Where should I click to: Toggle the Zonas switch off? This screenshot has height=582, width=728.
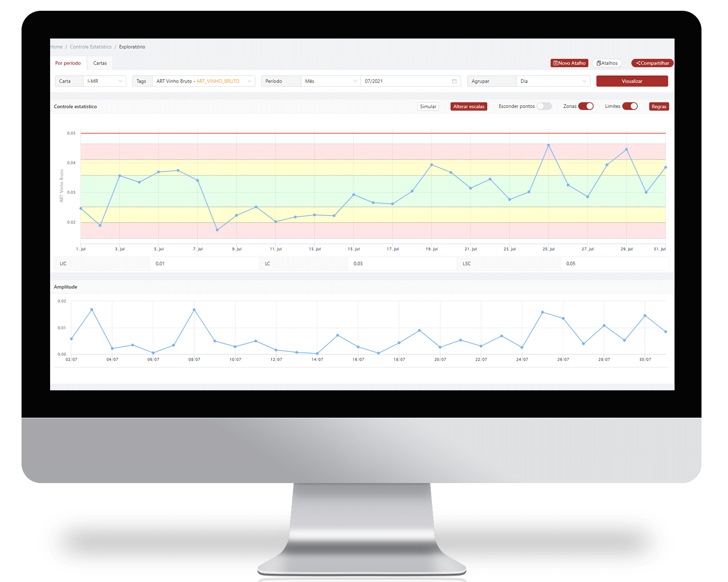pos(586,106)
